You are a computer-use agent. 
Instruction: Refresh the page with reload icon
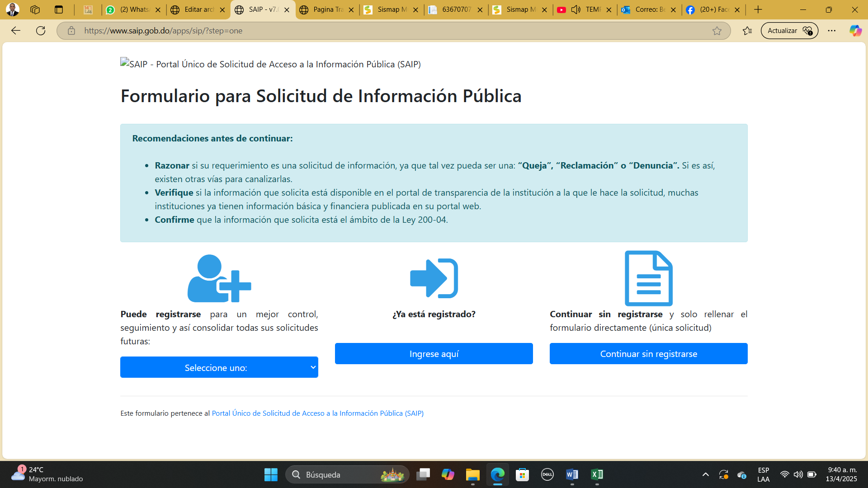pos(41,31)
